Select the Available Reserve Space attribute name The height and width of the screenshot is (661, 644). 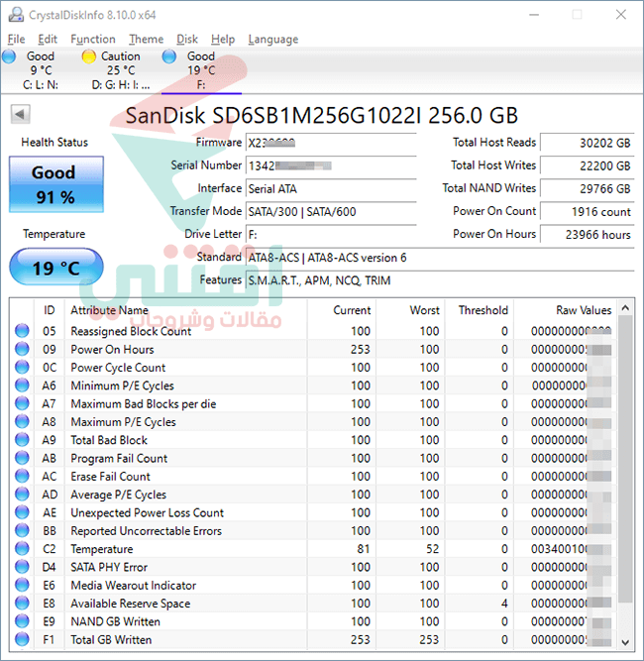(130, 604)
